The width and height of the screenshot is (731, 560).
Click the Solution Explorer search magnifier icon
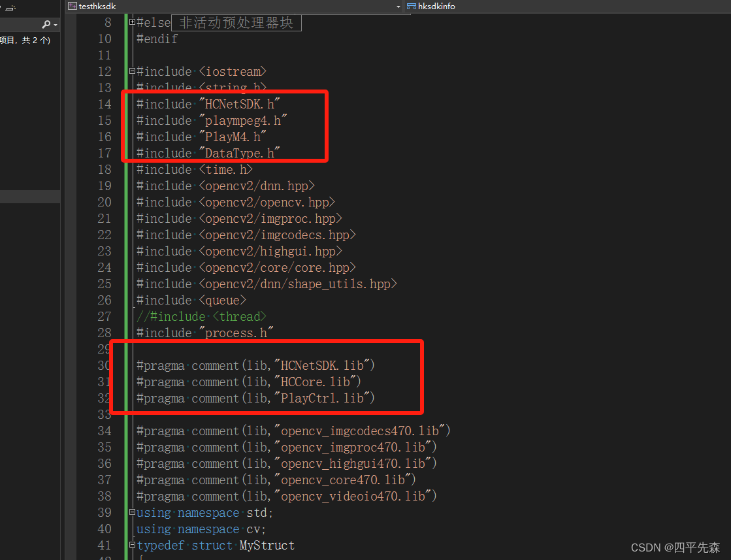(46, 24)
